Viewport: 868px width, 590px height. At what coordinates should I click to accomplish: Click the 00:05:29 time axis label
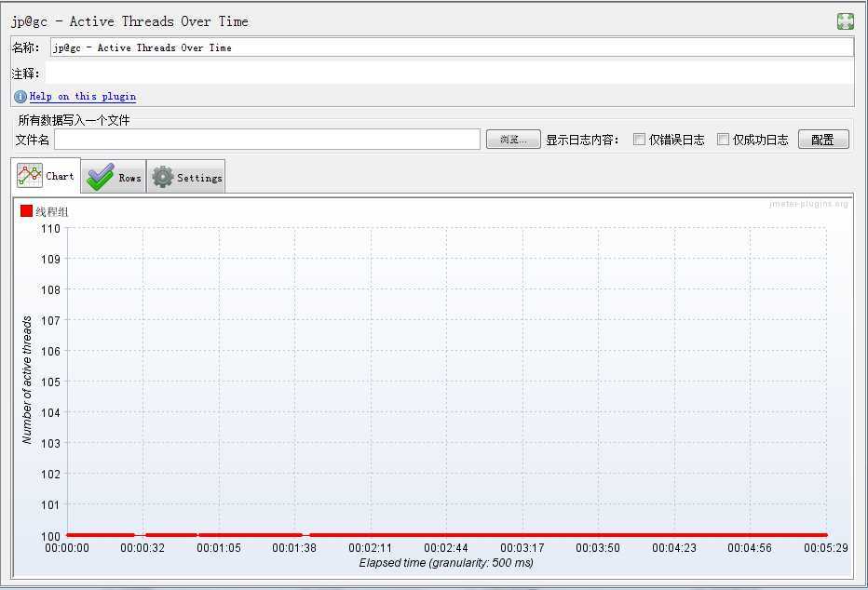click(825, 548)
